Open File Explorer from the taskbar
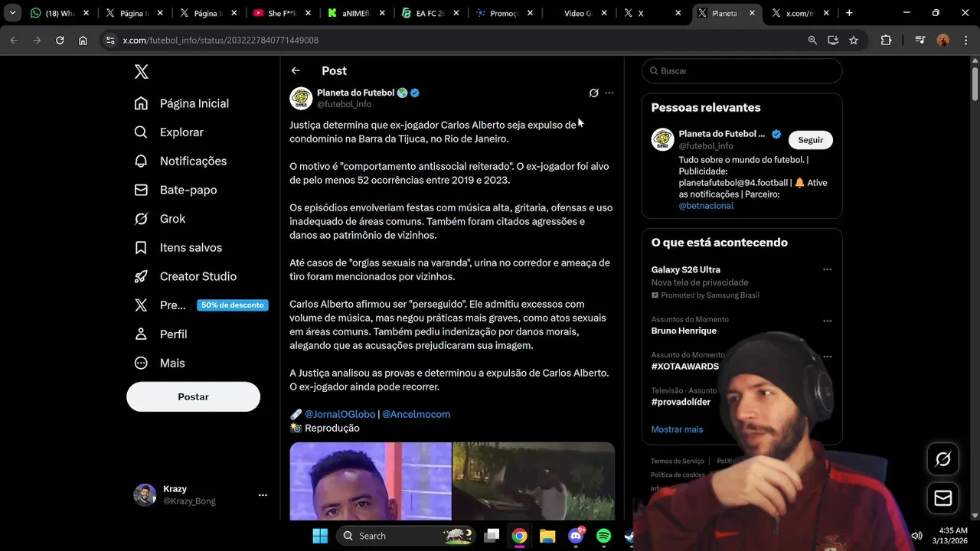 point(547,536)
